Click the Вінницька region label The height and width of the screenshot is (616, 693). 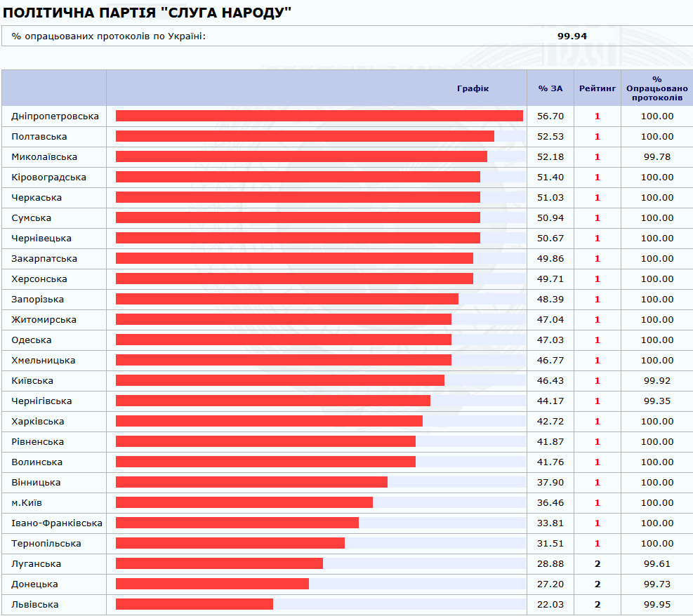(36, 482)
